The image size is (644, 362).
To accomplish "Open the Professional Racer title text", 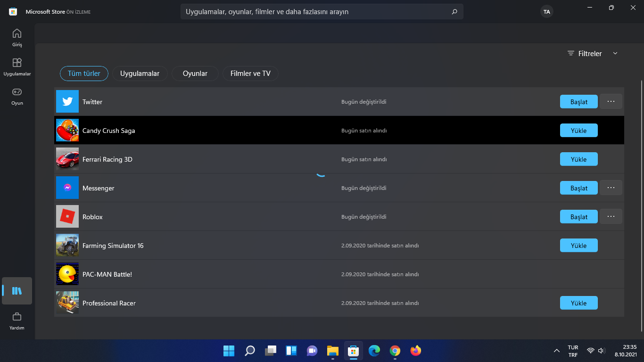I will tap(109, 303).
